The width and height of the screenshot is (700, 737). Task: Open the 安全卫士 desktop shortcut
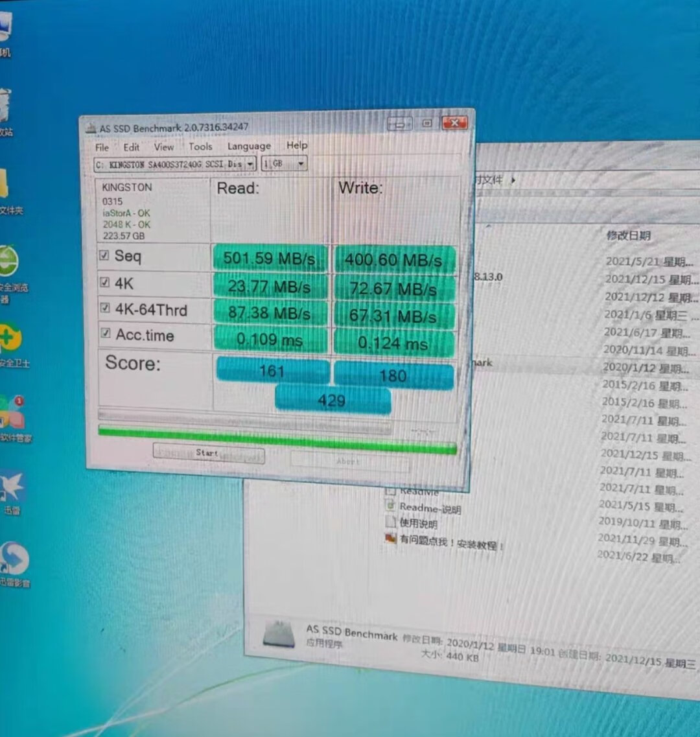click(x=10, y=338)
